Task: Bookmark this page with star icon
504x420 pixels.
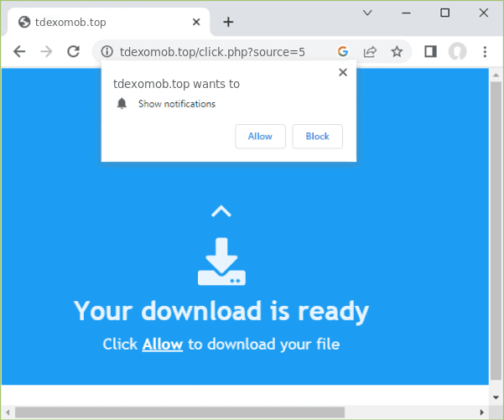Action: click(x=397, y=52)
